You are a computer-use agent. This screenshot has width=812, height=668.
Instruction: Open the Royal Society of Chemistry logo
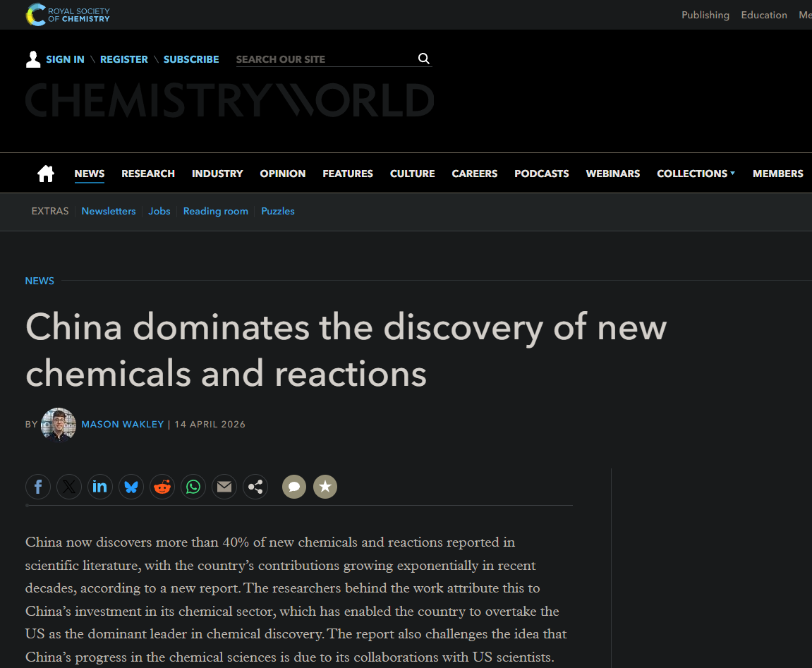click(x=68, y=15)
